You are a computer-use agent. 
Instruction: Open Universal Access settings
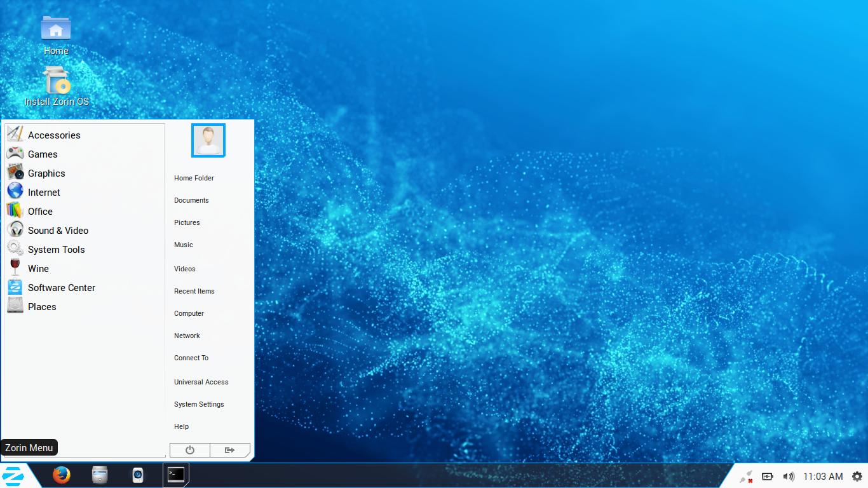click(x=201, y=382)
